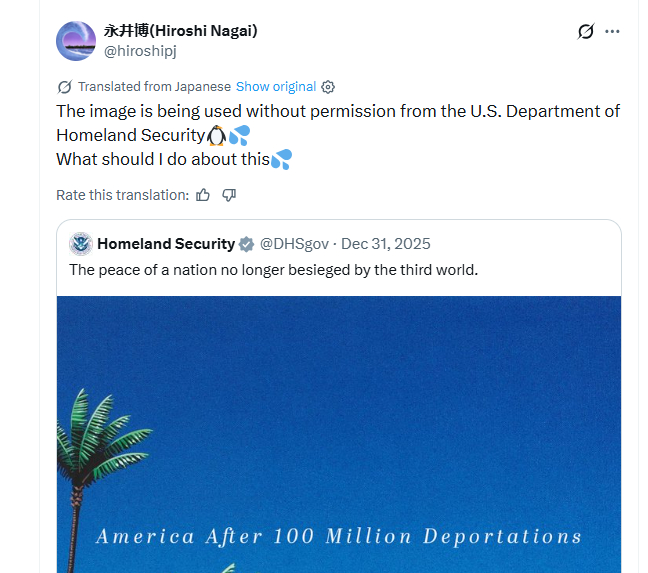
Task: Open the 永井博(Hiroshi Nagai) display name
Action: pyautogui.click(x=181, y=31)
